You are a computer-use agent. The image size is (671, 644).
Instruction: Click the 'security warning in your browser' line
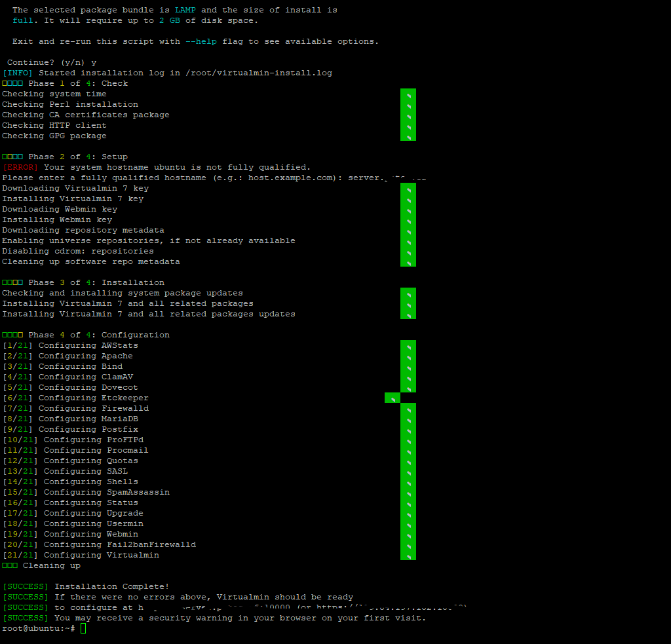pyautogui.click(x=214, y=618)
